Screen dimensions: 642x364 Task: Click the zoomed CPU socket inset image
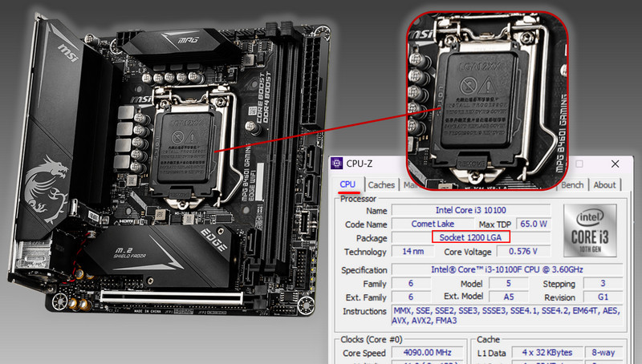487,100
